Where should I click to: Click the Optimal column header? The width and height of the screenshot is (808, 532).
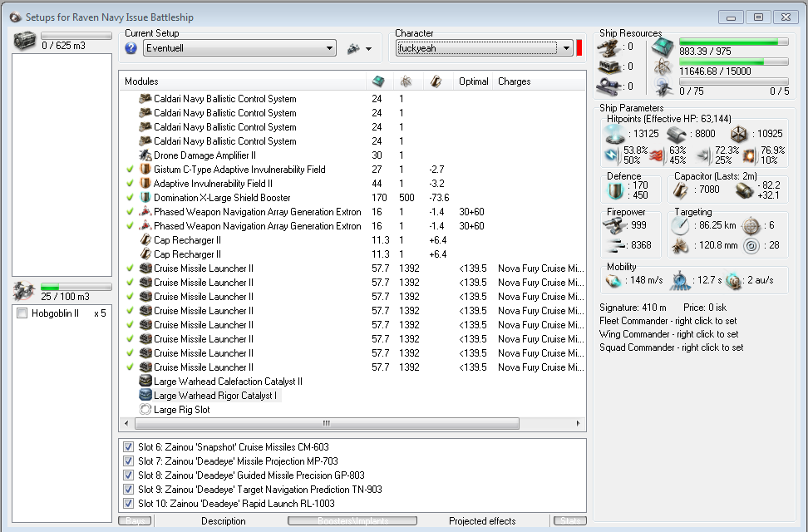474,81
